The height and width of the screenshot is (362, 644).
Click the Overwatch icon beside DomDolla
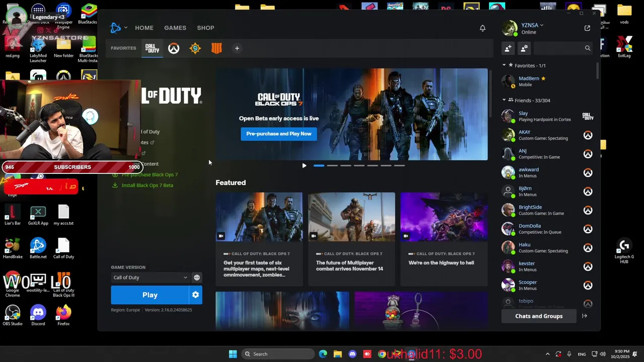[588, 229]
